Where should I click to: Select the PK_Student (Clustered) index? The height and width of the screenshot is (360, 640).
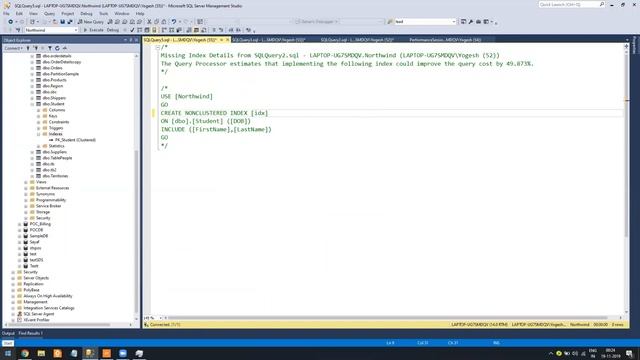click(x=75, y=140)
